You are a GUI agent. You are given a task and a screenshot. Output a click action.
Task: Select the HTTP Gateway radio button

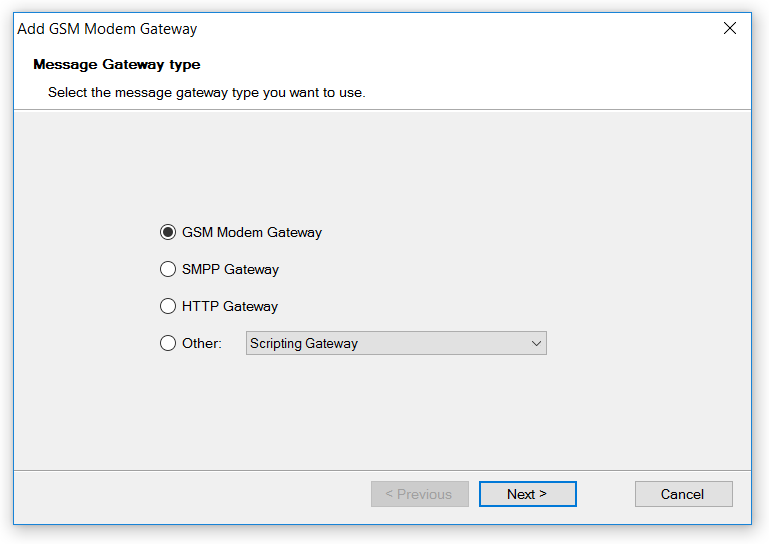click(x=168, y=306)
